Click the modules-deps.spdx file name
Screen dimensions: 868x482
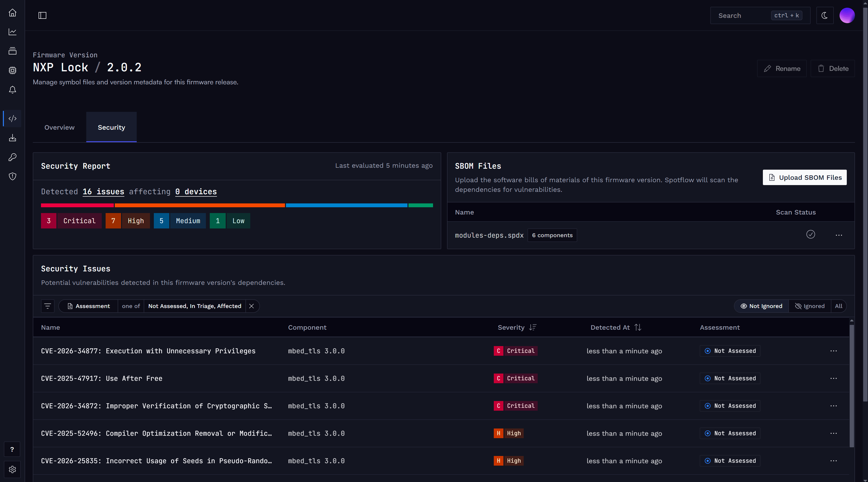pyautogui.click(x=489, y=235)
